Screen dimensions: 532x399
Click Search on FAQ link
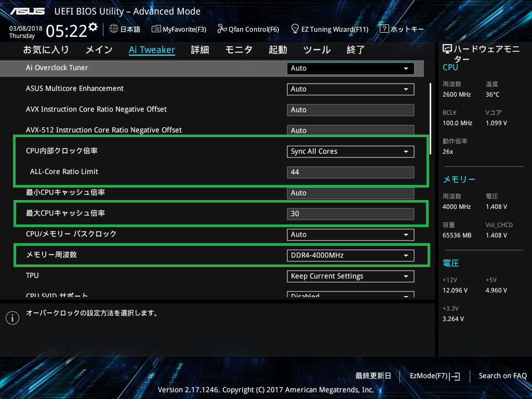(x=502, y=376)
